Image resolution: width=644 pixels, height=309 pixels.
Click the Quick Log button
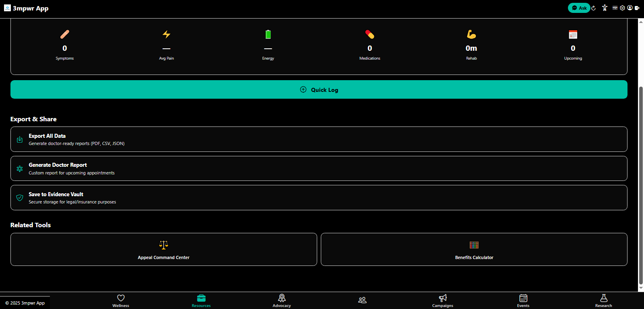point(319,89)
